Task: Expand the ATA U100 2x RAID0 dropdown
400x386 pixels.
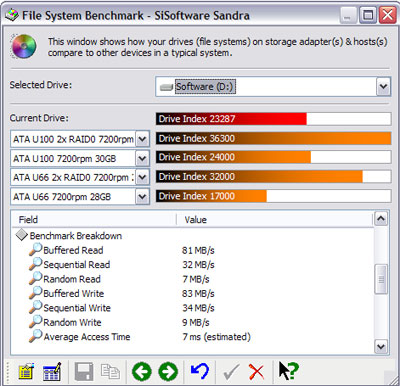Action: point(142,139)
